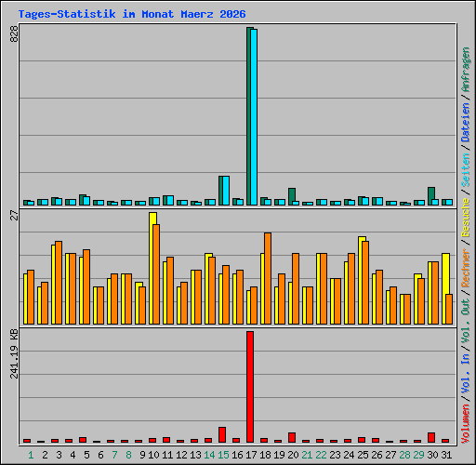Click green day label '28' on the x-axis
The height and width of the screenshot is (465, 476).
[404, 455]
